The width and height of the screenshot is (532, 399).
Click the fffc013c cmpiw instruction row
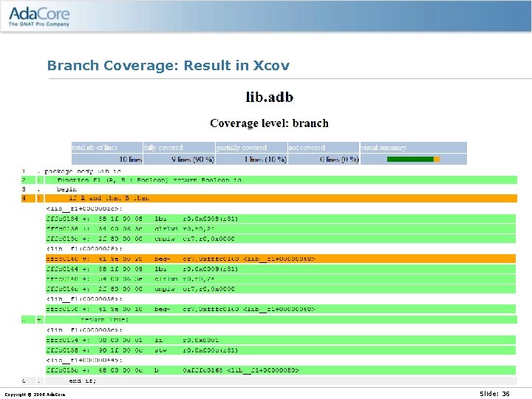coord(281,239)
